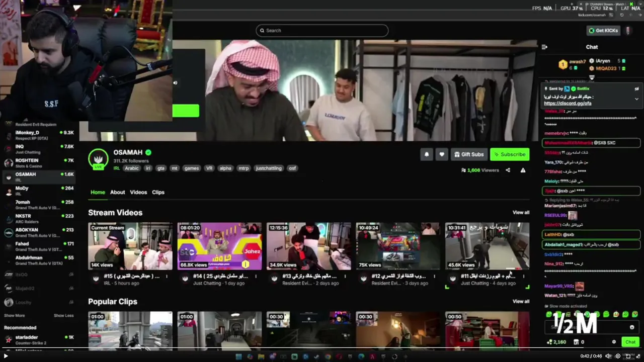Select the VR tag
Image resolution: width=644 pixels, height=362 pixels.
(209, 168)
